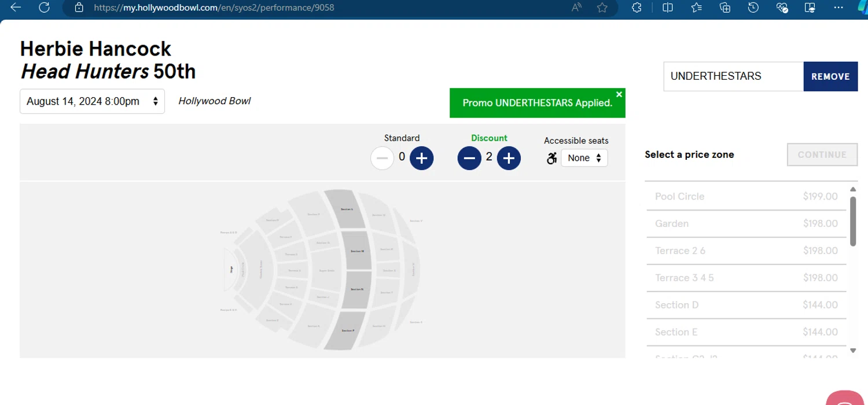Increase Standard ticket count with plus button

tap(421, 158)
